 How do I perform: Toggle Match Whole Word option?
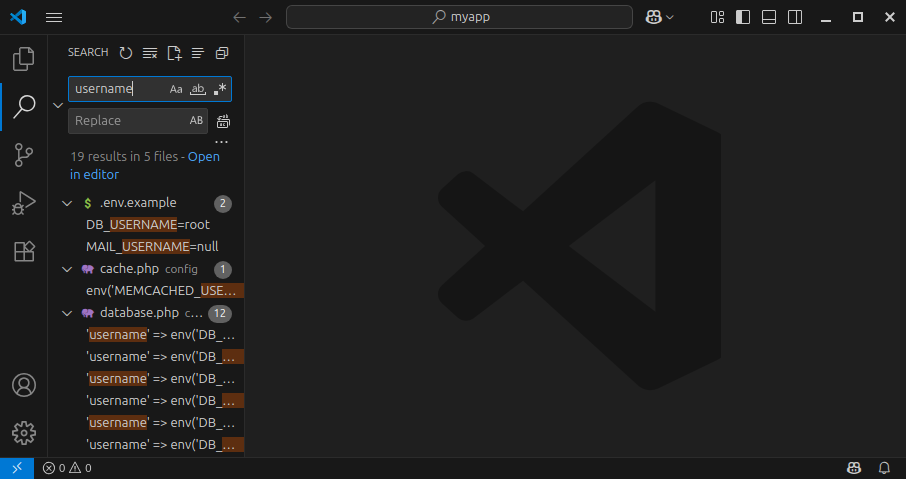pos(198,89)
